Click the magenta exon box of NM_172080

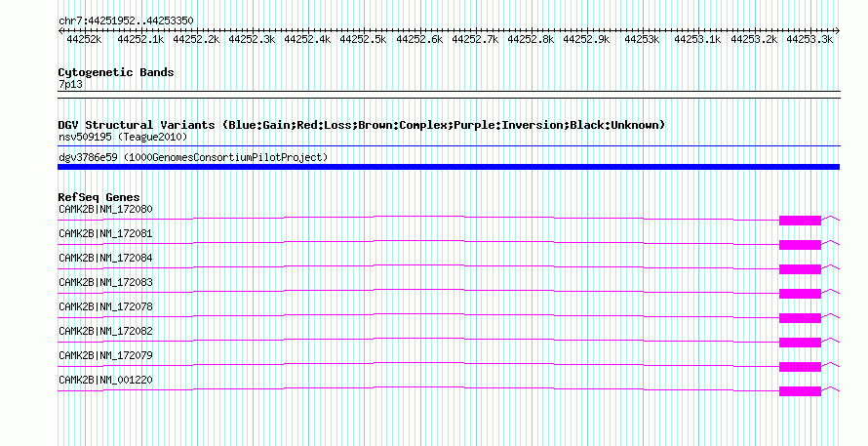(x=800, y=221)
